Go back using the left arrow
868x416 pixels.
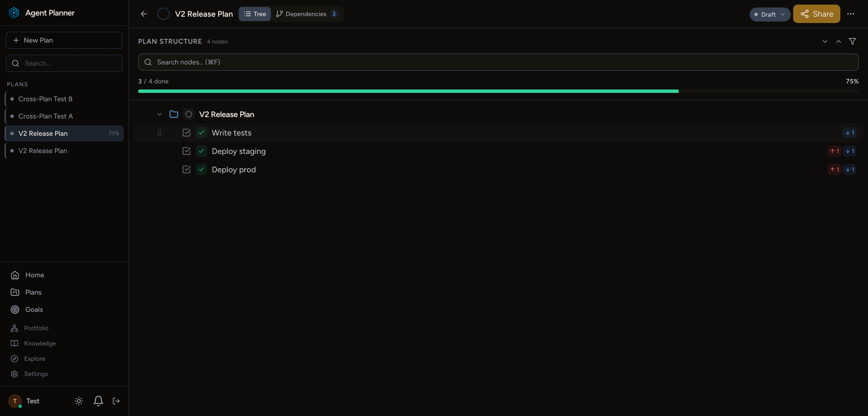pos(144,14)
